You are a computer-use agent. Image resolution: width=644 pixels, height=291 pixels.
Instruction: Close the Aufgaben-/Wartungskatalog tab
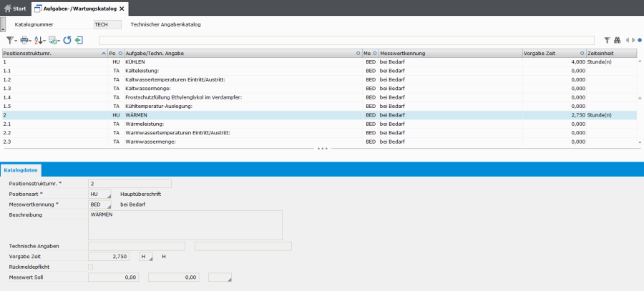click(122, 9)
